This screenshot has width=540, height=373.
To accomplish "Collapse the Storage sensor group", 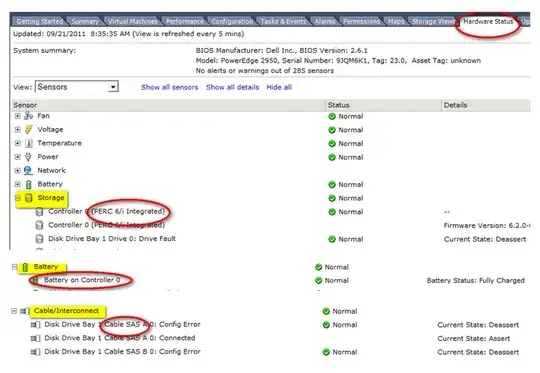I will tap(18, 198).
